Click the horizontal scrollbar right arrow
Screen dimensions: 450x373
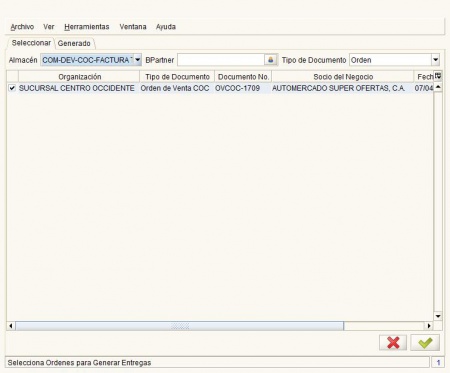429,326
